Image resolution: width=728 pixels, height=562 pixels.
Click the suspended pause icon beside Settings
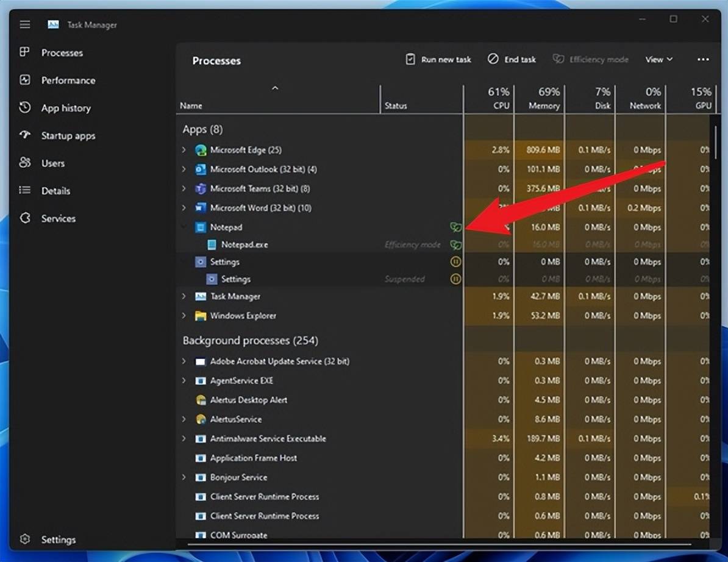[455, 262]
